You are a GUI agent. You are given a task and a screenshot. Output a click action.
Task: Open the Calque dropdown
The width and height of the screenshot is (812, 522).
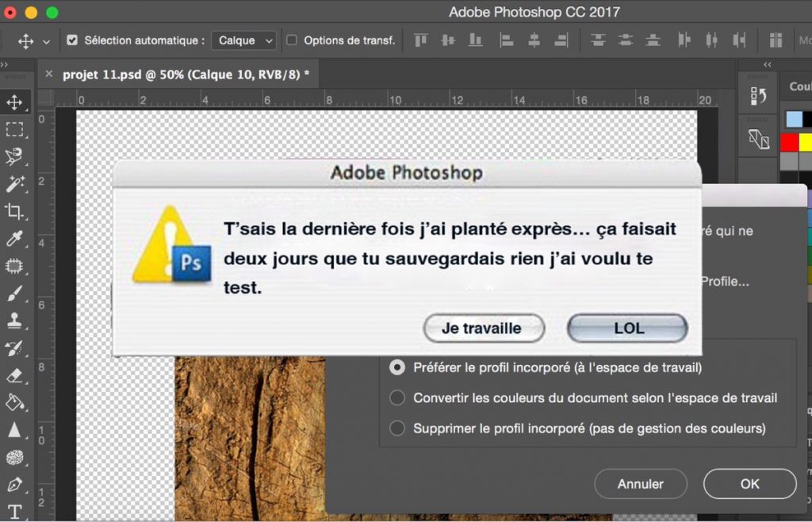(243, 40)
